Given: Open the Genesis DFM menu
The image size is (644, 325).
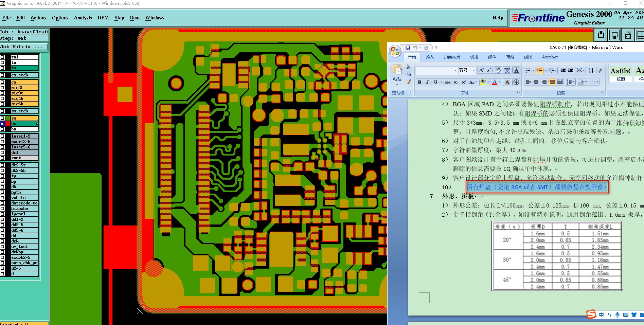Looking at the screenshot, I should (103, 18).
